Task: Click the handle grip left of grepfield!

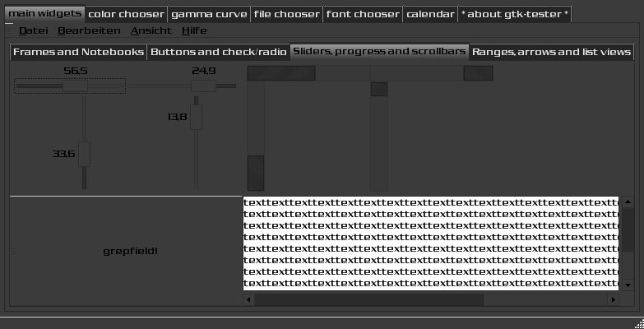Action: click(x=14, y=252)
